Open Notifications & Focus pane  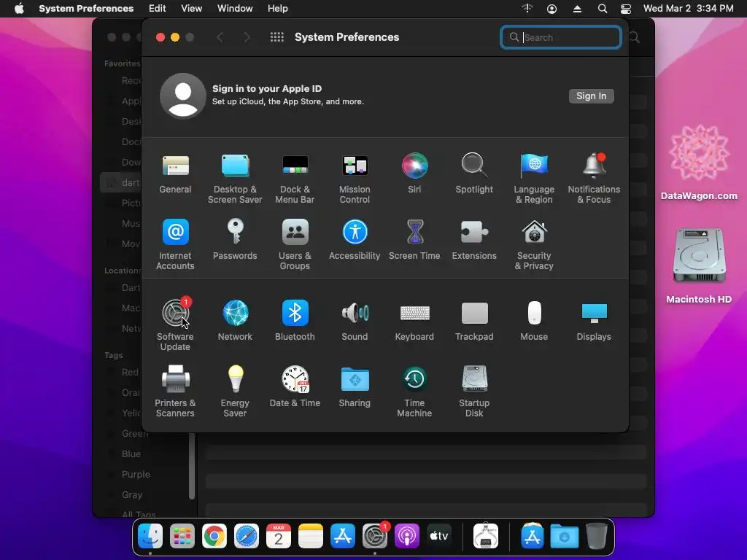point(594,179)
